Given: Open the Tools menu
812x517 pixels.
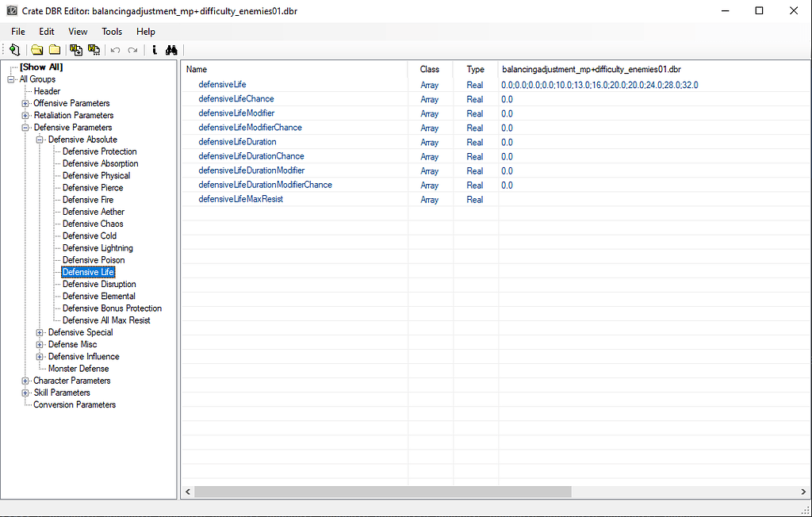Looking at the screenshot, I should 112,32.
